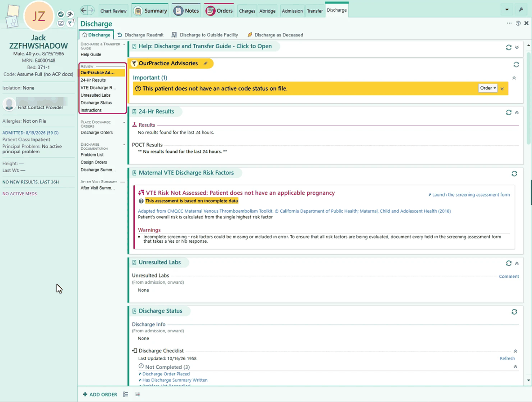The height and width of the screenshot is (402, 532).
Task: Switch to the Chart Review tab
Action: (x=113, y=11)
